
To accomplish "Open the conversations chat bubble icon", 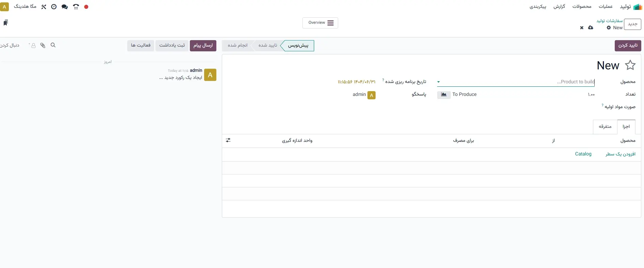I will (65, 7).
